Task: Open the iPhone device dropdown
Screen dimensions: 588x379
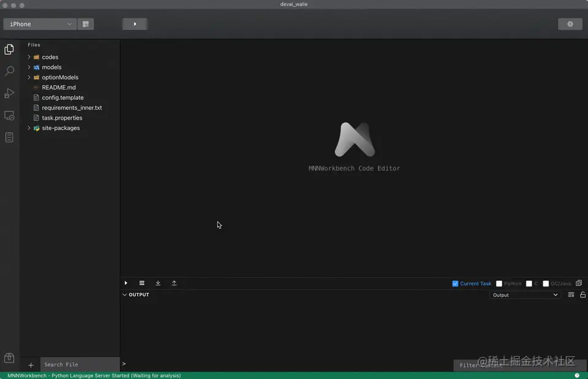Action: [40, 24]
